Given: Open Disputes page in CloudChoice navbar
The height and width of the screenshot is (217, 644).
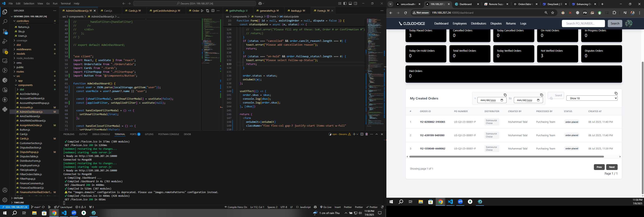Looking at the screenshot, I should tap(496, 24).
